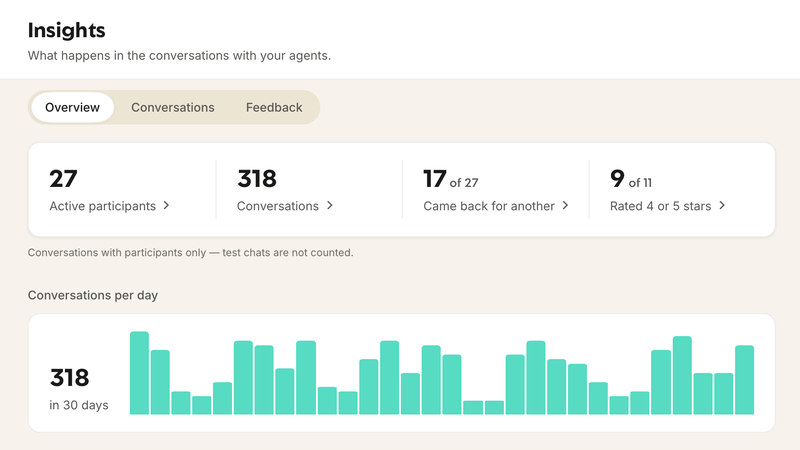Click the 318 conversations number in stats card

[257, 179]
